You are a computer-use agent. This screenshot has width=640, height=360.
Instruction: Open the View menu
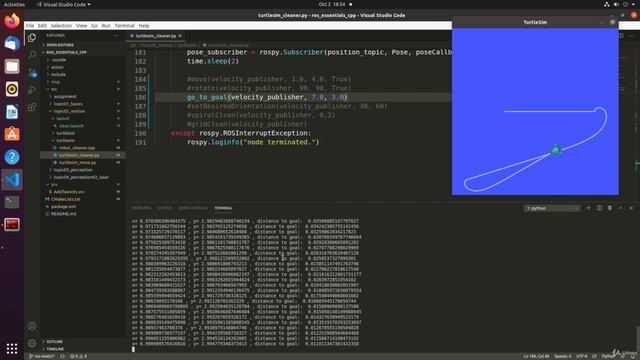[x=82, y=25]
